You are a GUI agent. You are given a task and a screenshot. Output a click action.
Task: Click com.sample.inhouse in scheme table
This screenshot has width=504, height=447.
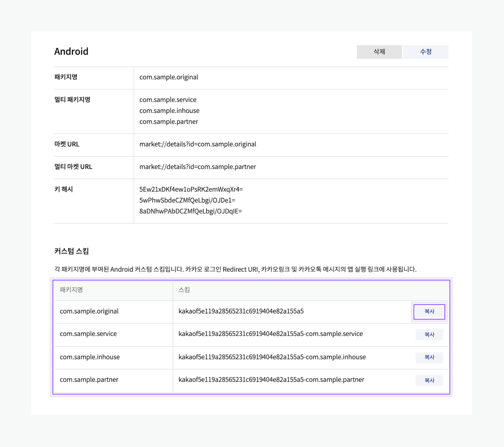pos(90,357)
